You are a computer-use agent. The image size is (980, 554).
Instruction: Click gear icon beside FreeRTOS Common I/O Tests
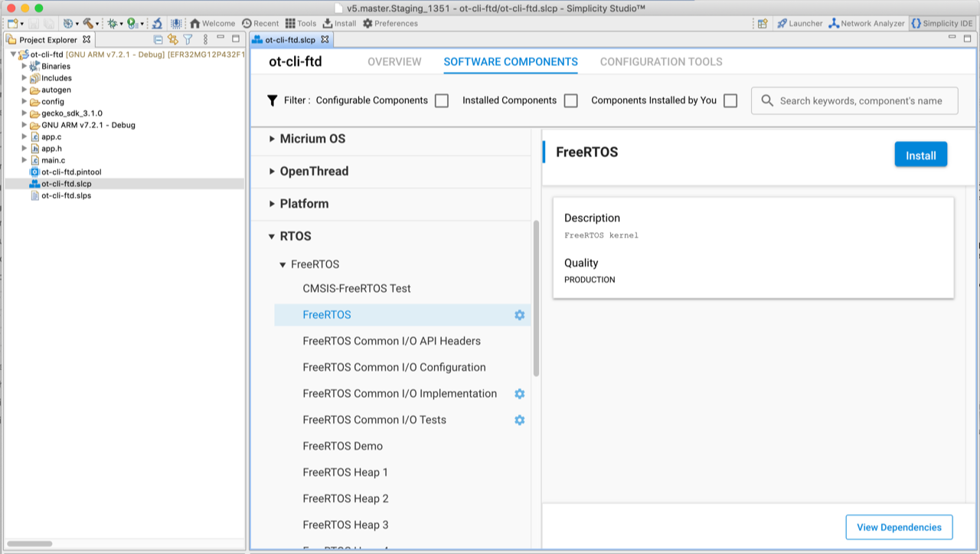[x=519, y=420]
